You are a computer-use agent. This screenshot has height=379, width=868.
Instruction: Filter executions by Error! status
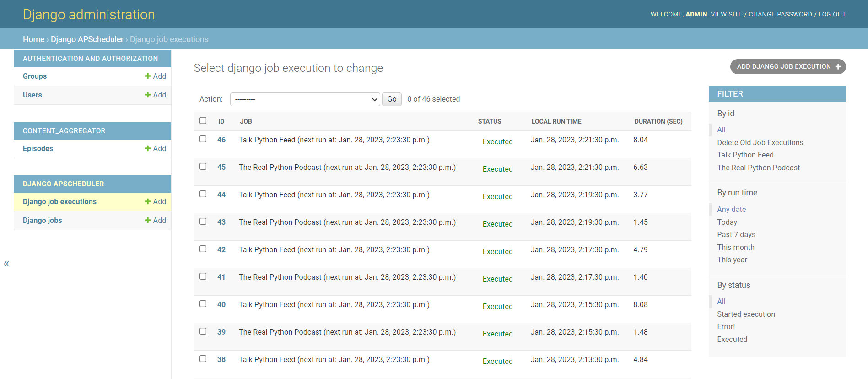[x=726, y=326]
